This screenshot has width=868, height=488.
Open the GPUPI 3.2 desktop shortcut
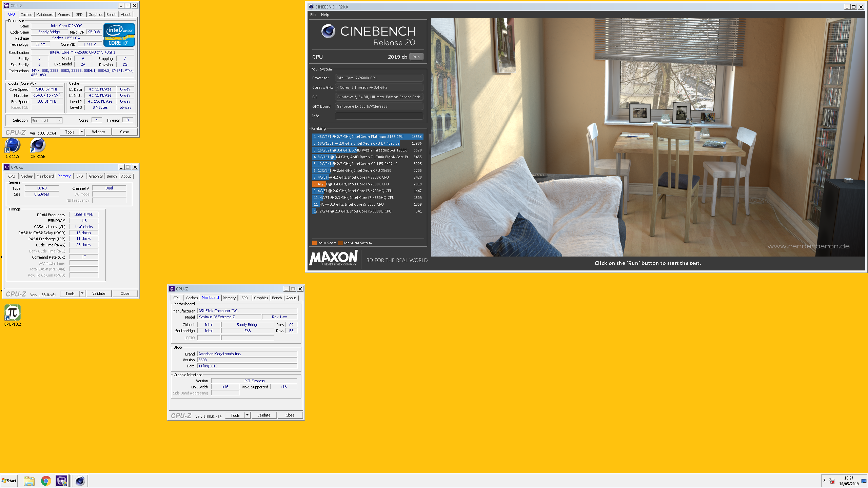[x=13, y=315]
